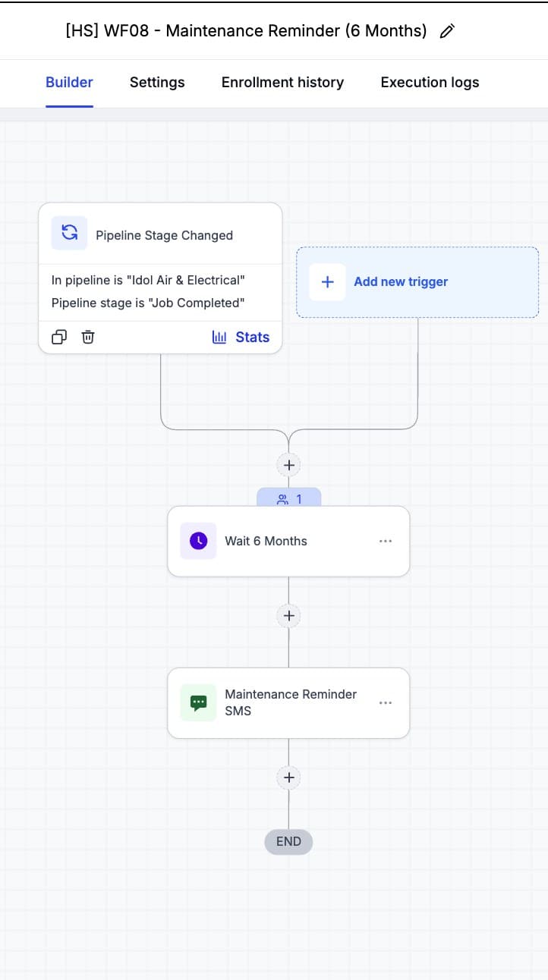The width and height of the screenshot is (548, 980).
Task: Open the Enrollment history tab
Action: pyautogui.click(x=282, y=82)
